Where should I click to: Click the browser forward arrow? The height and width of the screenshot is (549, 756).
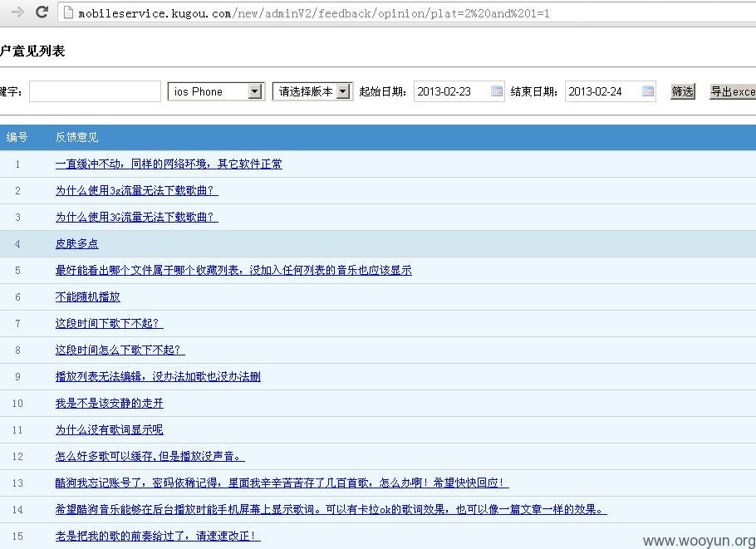point(17,12)
